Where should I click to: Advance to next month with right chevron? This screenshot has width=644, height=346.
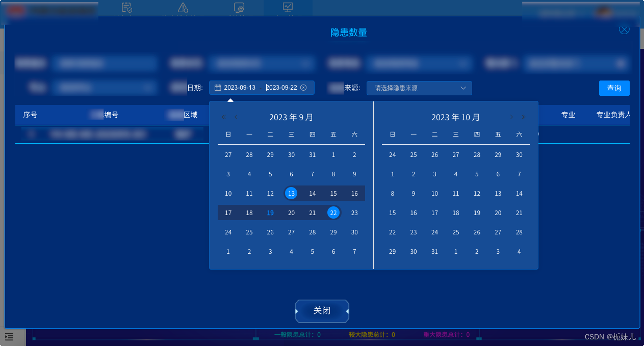(511, 117)
